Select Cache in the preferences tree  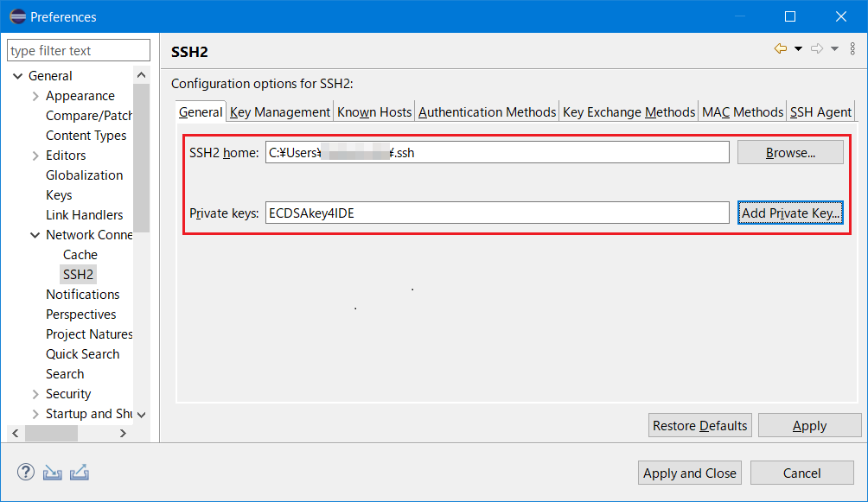[x=80, y=254]
